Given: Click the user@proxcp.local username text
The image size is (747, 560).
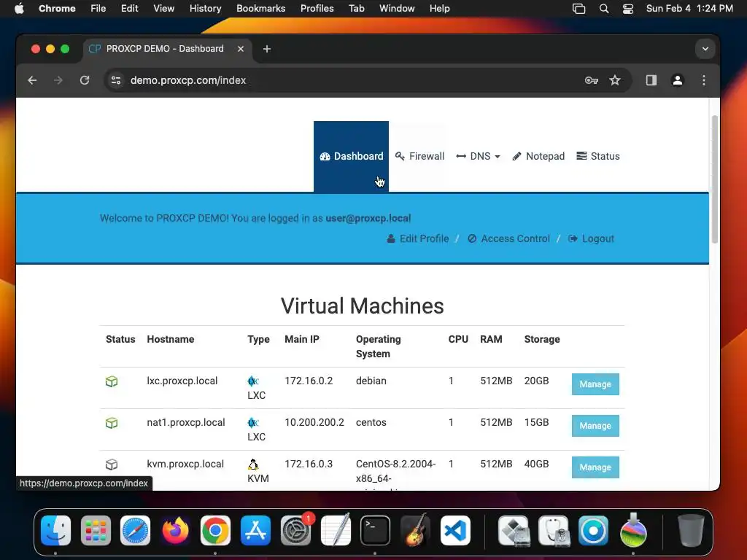Looking at the screenshot, I should pyautogui.click(x=368, y=218).
